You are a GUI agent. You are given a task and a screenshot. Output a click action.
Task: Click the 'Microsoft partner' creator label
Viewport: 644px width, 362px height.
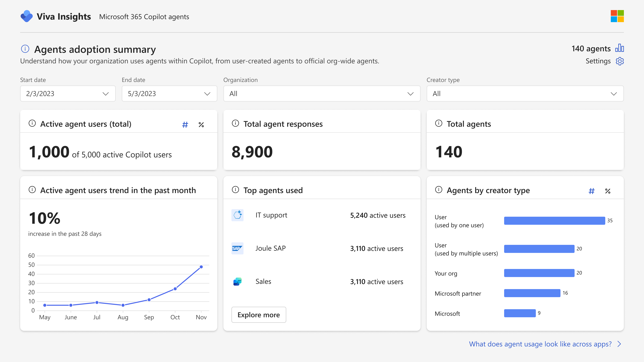458,293
